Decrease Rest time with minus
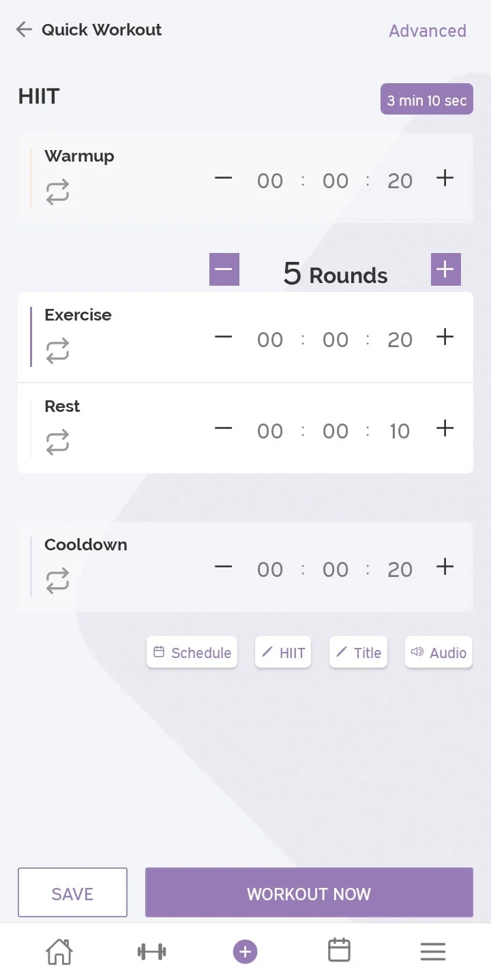This screenshot has width=491, height=980. tap(223, 429)
